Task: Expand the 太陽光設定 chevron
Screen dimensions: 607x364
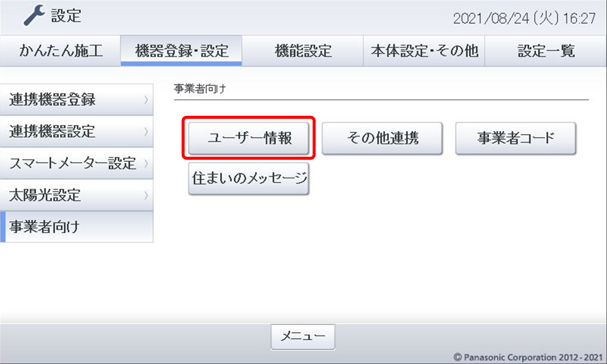Action: pos(146,196)
